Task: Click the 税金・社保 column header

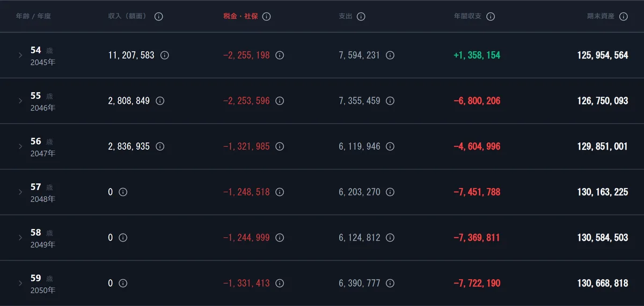Action: [240, 17]
